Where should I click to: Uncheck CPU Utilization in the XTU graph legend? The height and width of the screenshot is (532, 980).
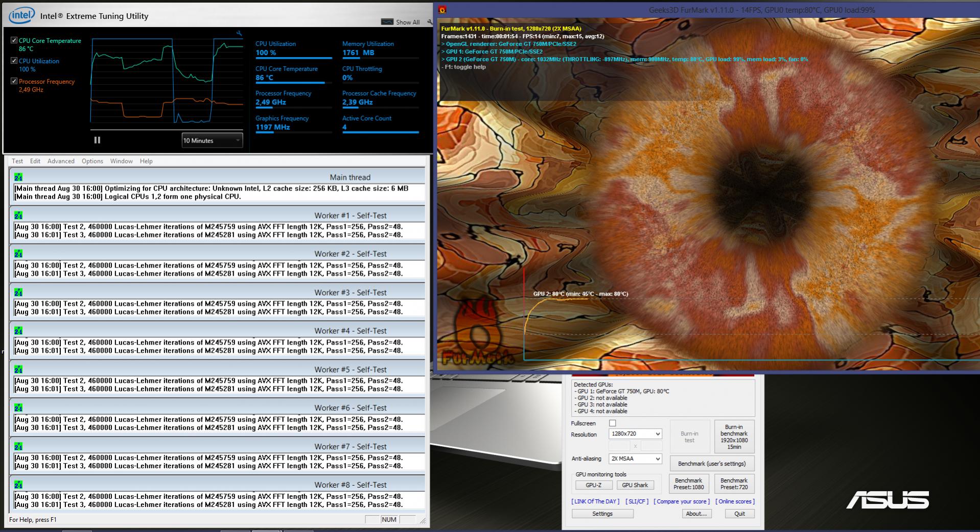tap(14, 61)
